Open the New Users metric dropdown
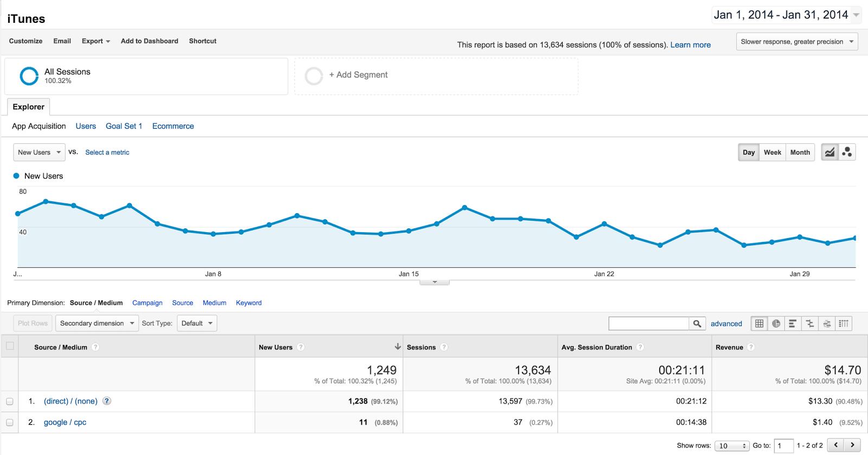This screenshot has height=455, width=868. coord(39,152)
